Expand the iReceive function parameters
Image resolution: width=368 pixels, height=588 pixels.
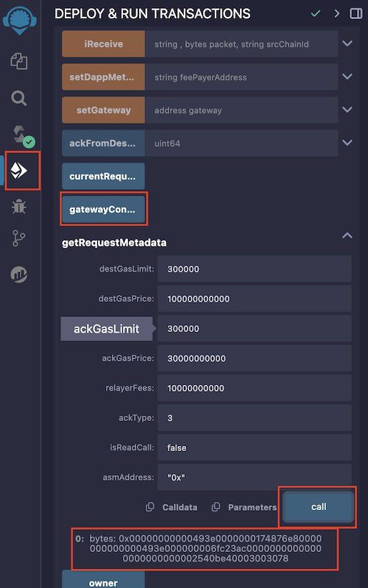pos(347,43)
